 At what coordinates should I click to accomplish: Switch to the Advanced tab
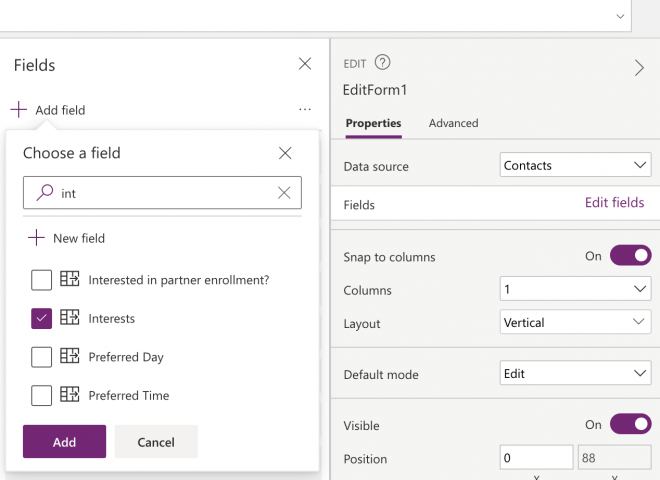coord(453,123)
